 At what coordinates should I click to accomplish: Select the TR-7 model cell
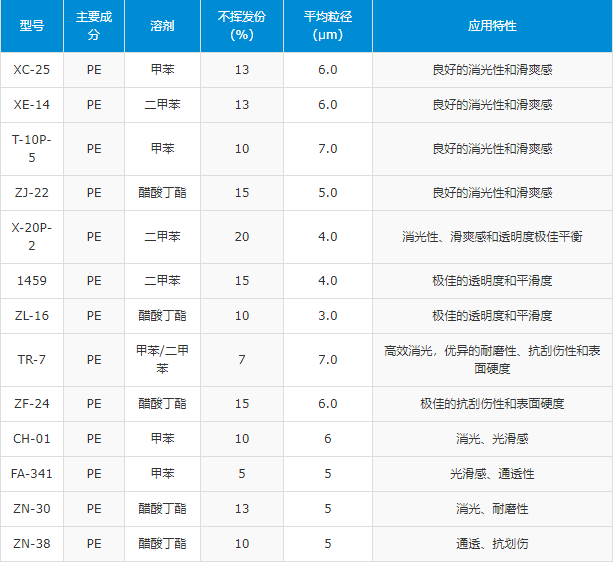click(31, 359)
